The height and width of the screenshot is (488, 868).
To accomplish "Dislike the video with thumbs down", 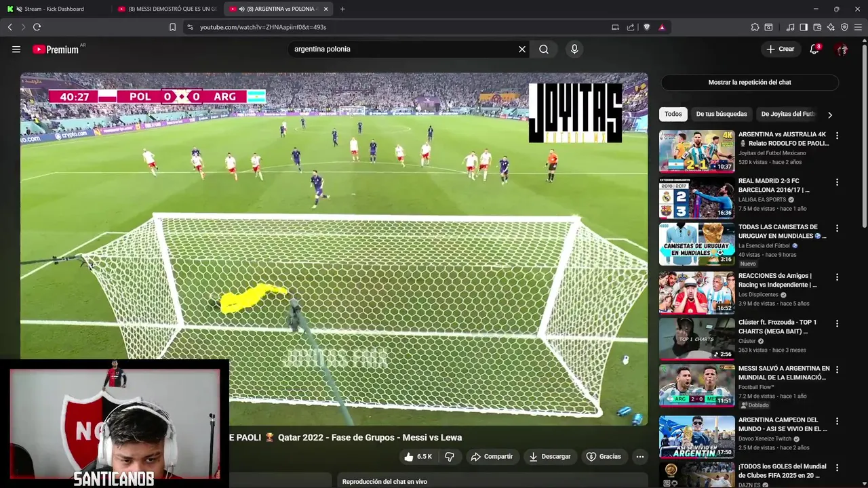I will pos(450,457).
